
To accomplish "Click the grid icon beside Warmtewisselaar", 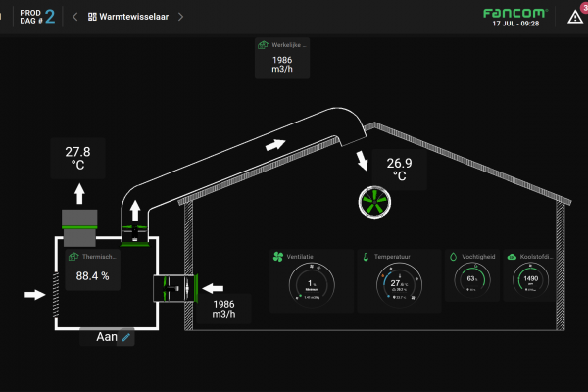I will tap(93, 17).
